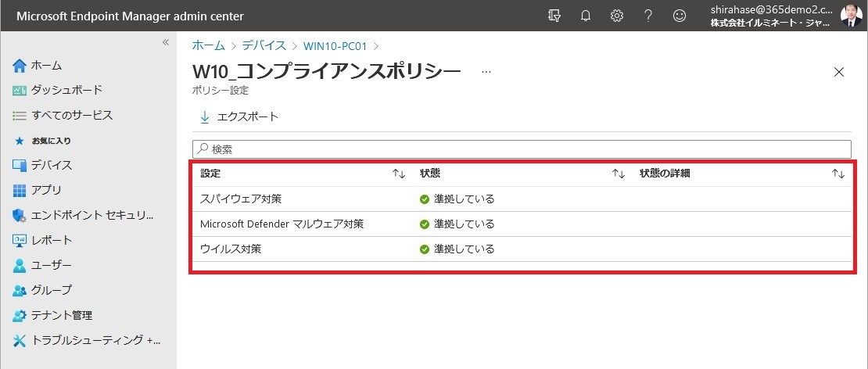Open グループ in the sidebar
Image resolution: width=868 pixels, height=369 pixels.
[52, 290]
